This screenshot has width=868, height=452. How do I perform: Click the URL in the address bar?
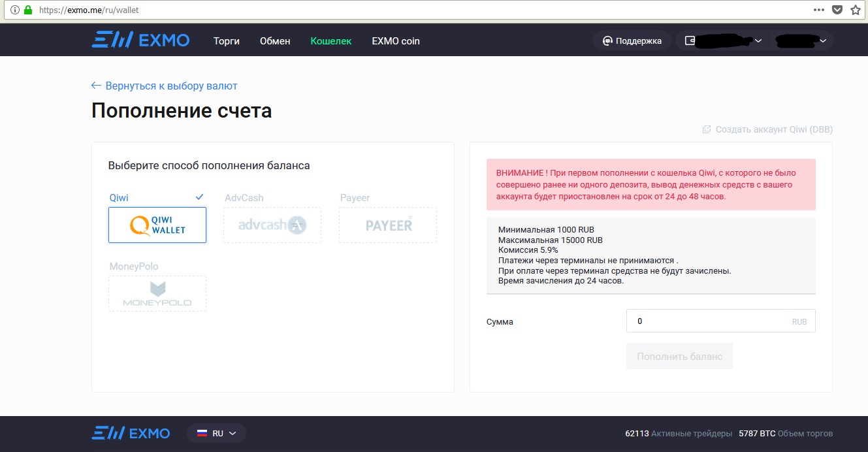pyautogui.click(x=89, y=10)
